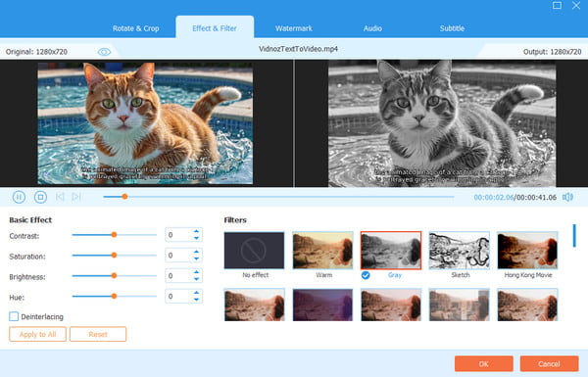Click the 00:00:02.06 elapsed time text
The image size is (588, 377).
494,197
